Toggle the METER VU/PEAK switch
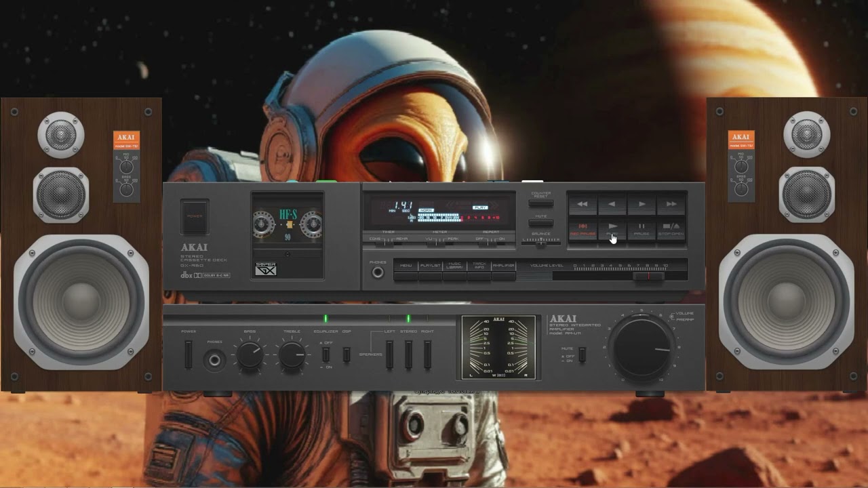Screen dimensions: 868x488 (440, 243)
